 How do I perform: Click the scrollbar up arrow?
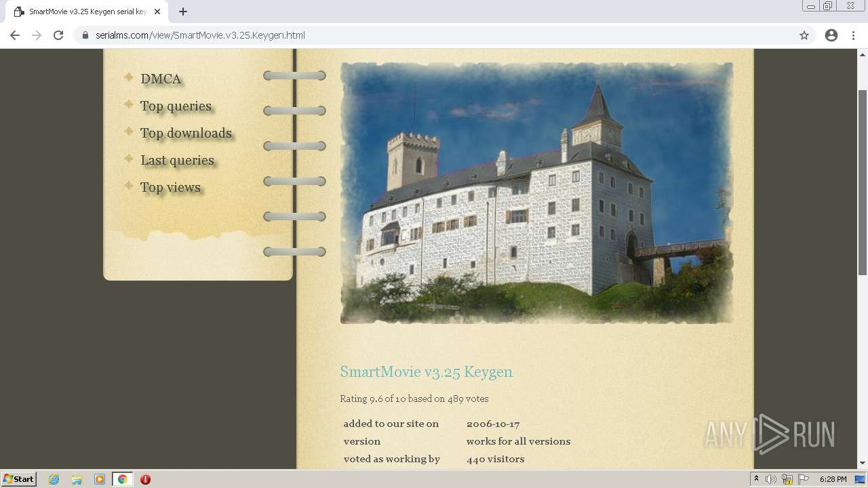pos(863,54)
